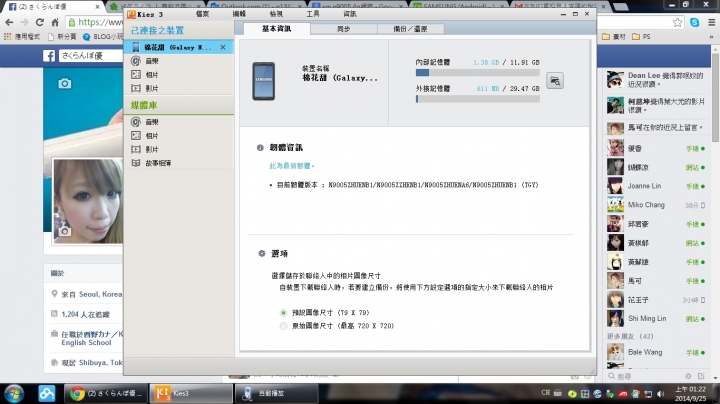This screenshot has width=720, height=404.
Task: Disconnect the Galaxy device with its X
Action: [x=223, y=47]
